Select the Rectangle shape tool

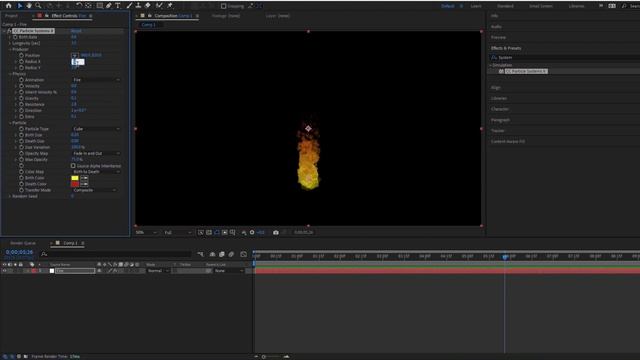[100, 6]
